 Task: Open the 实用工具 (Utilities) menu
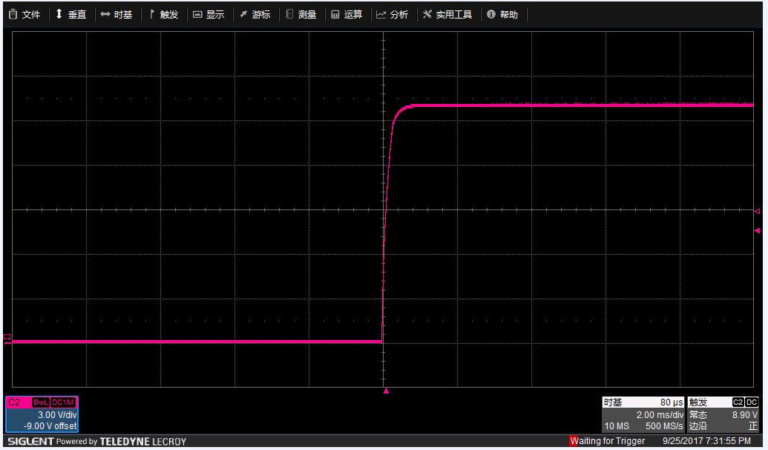[446, 15]
